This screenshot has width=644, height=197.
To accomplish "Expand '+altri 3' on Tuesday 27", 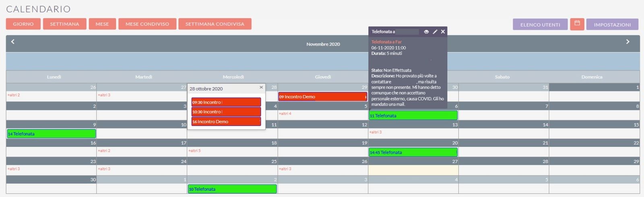I will coord(104,95).
